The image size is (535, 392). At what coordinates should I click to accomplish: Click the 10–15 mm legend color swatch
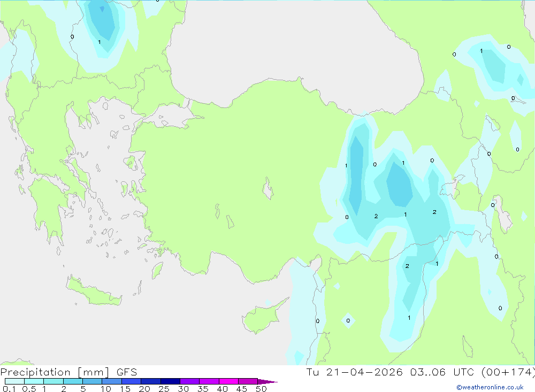pyautogui.click(x=112, y=381)
